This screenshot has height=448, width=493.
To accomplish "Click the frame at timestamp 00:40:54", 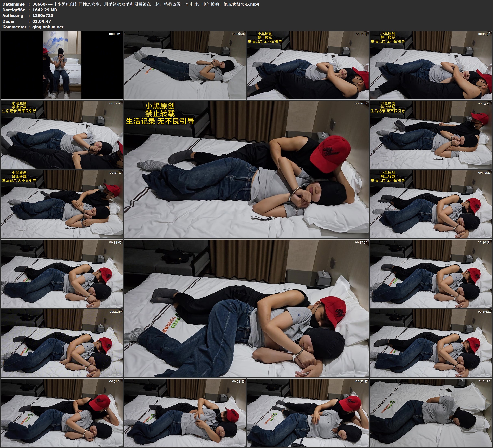I will (431, 273).
